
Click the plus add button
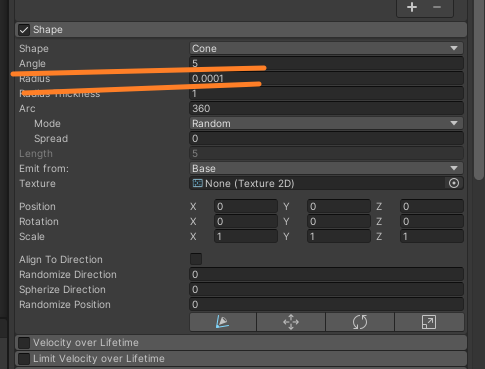coord(412,7)
